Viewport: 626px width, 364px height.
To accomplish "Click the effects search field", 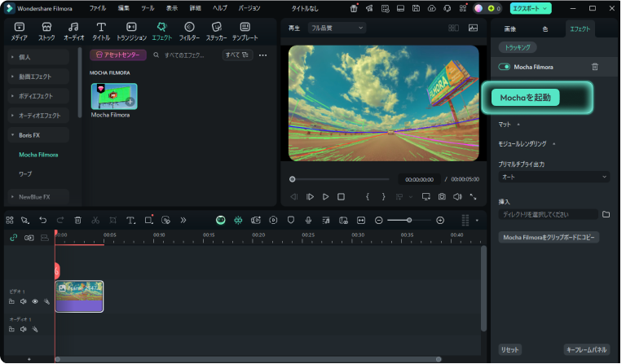I will [x=184, y=55].
